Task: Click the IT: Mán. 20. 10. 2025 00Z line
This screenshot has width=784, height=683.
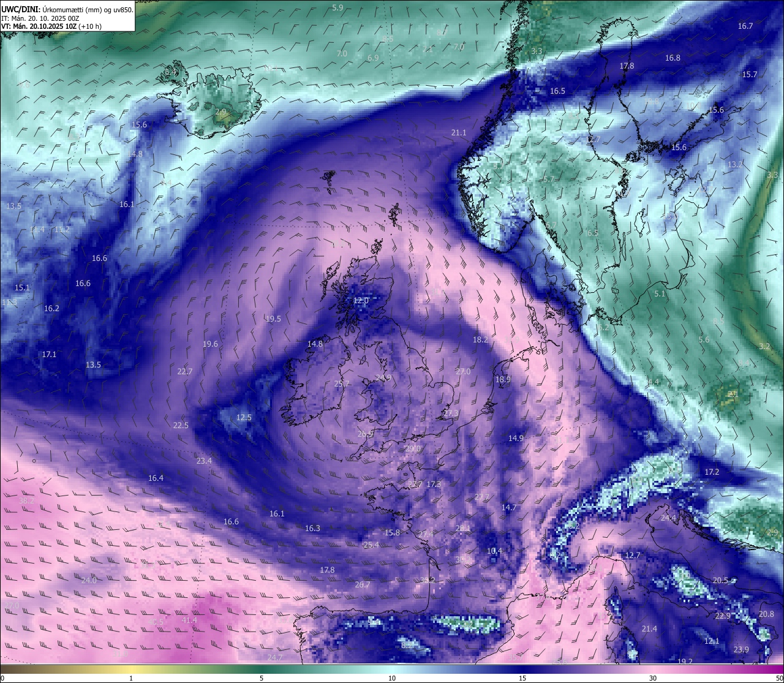Action: click(x=40, y=18)
